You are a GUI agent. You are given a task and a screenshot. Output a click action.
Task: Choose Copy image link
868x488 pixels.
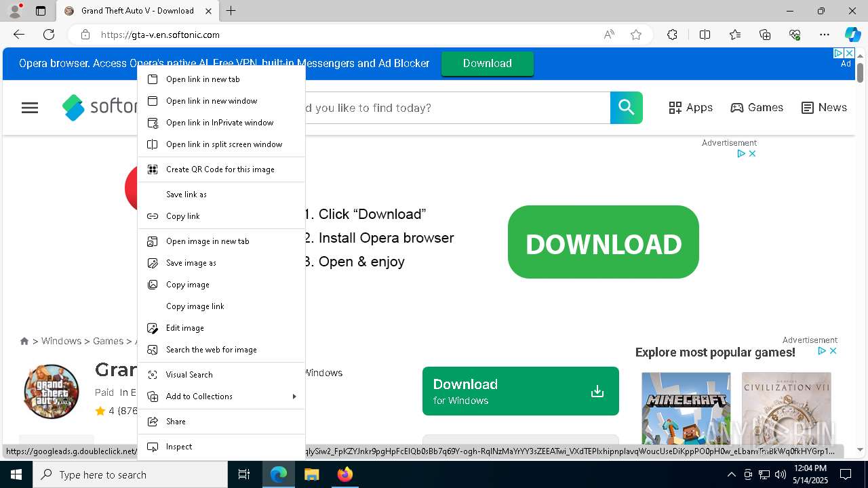tap(221, 306)
